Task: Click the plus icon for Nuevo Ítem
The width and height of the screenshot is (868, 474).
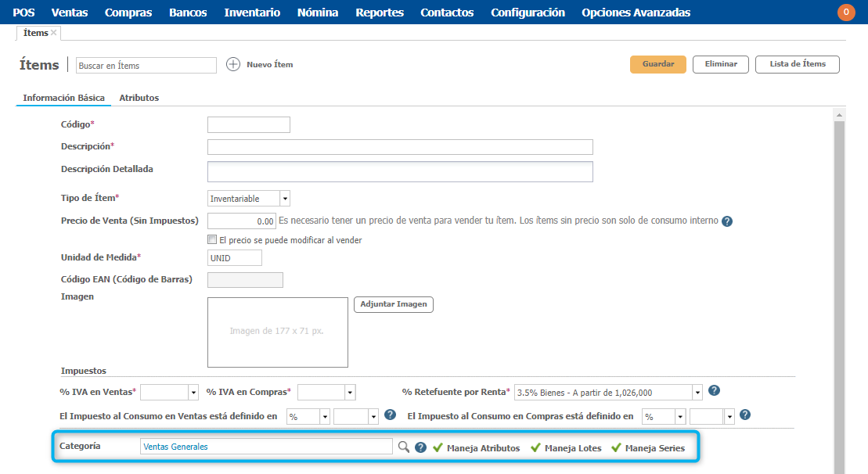Action: [232, 65]
